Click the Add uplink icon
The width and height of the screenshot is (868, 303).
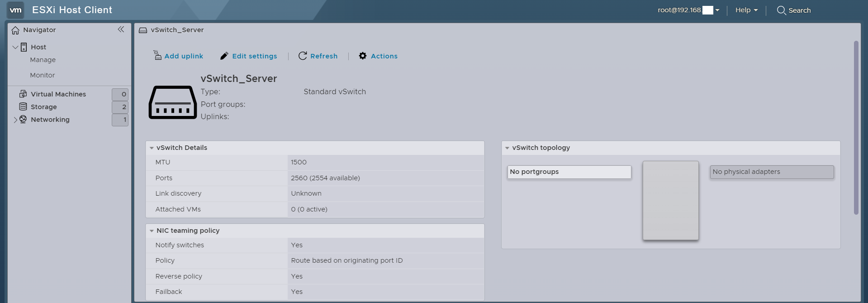point(157,55)
